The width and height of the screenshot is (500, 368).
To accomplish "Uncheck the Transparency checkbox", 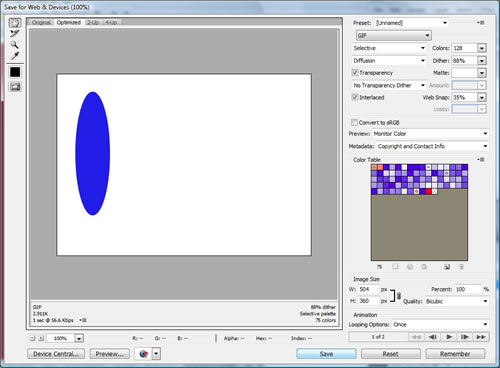I will click(x=355, y=72).
